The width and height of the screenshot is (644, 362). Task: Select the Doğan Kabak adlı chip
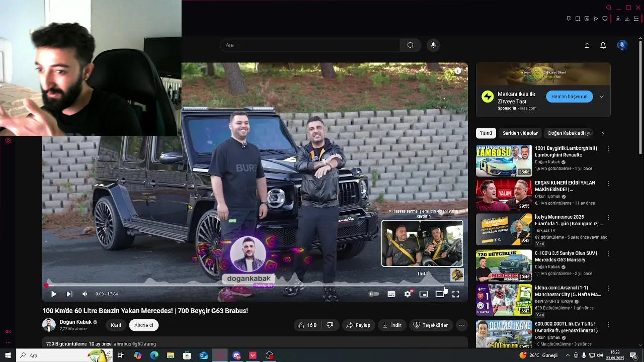point(570,133)
